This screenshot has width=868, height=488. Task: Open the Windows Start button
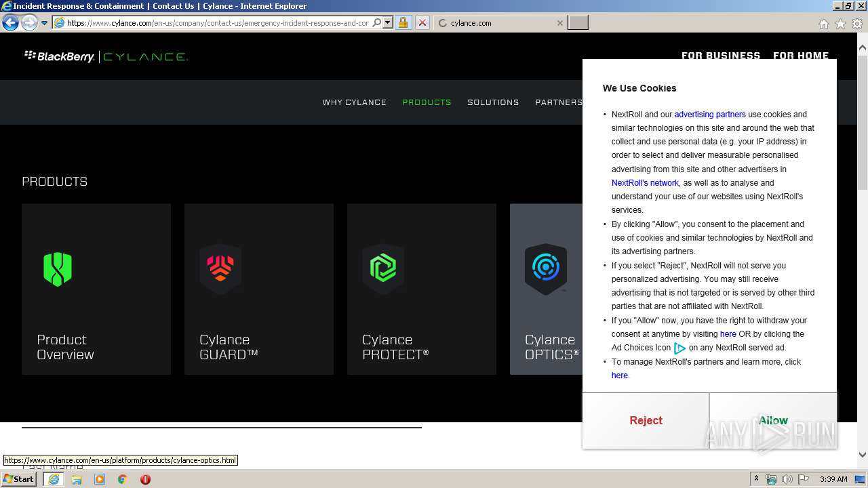coord(19,479)
